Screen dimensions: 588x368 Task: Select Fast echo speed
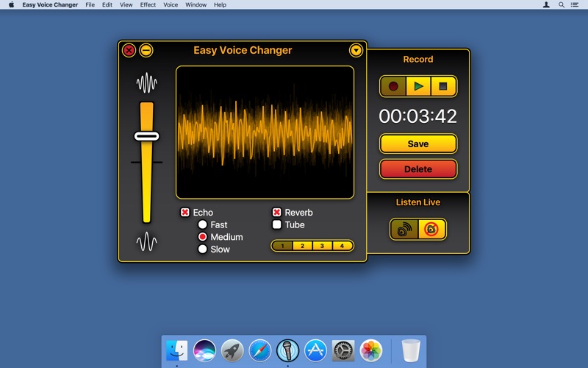(203, 225)
